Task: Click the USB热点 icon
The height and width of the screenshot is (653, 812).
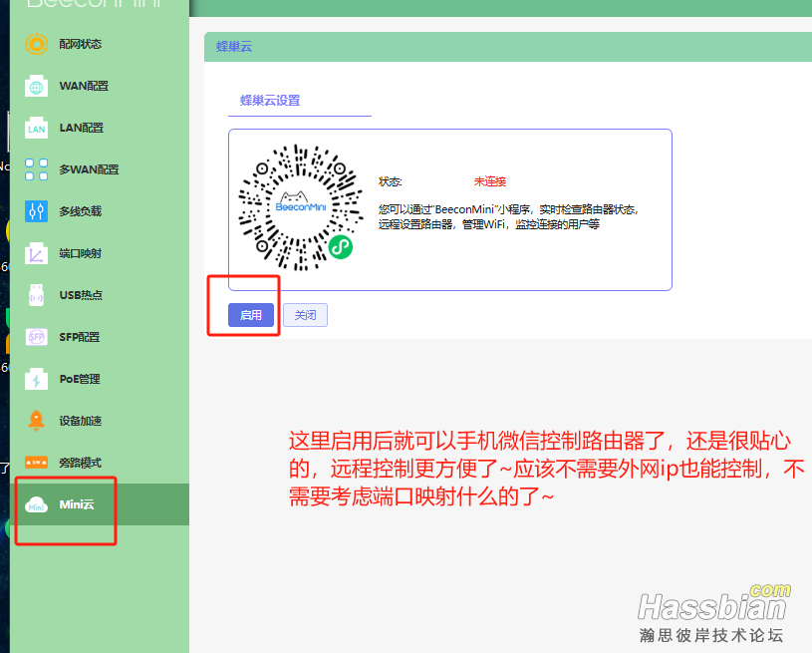Action: click(x=36, y=295)
